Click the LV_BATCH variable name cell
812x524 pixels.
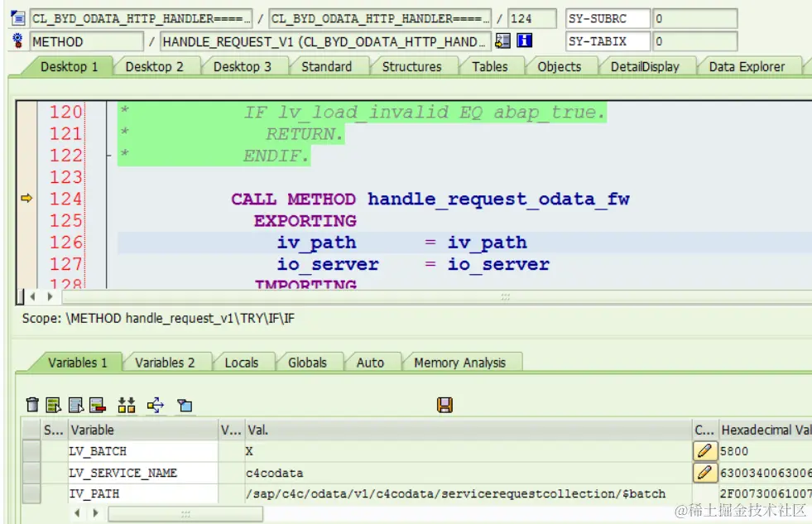coord(143,451)
